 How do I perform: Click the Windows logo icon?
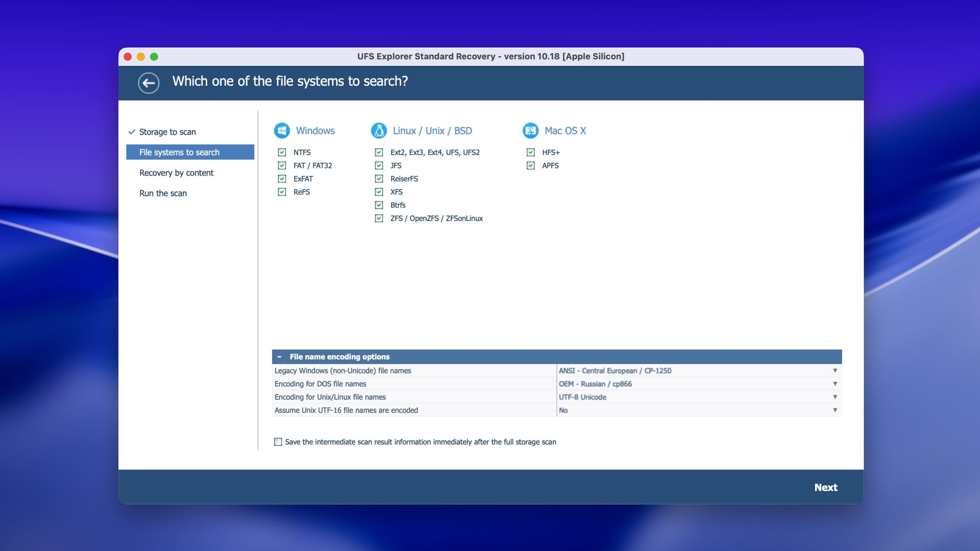click(282, 131)
